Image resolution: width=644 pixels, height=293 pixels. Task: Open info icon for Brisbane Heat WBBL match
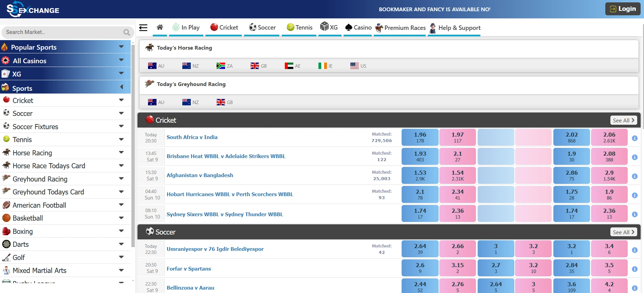click(x=634, y=157)
